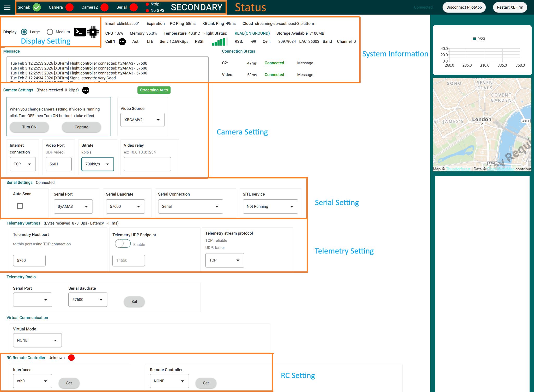
Task: Click the camera Turn ON button
Action: (x=29, y=127)
